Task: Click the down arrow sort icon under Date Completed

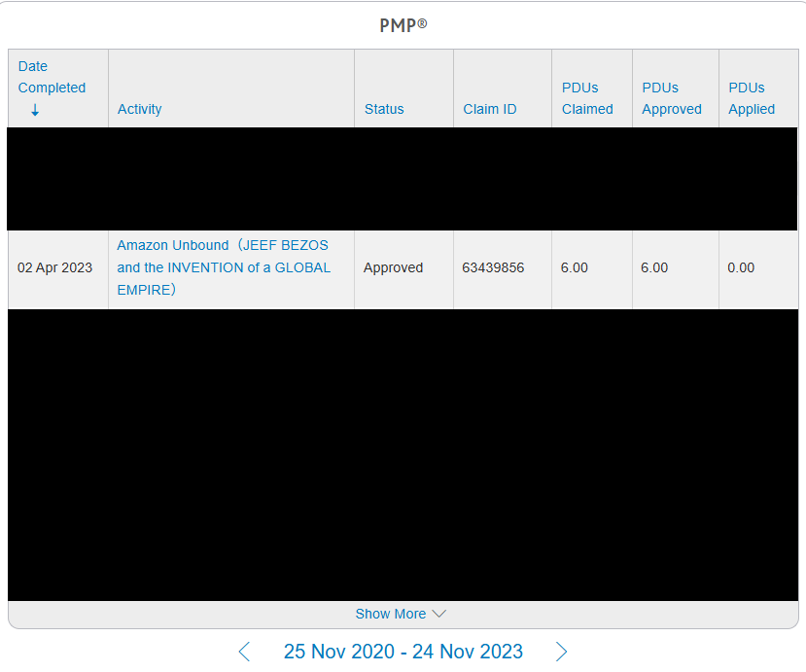Action: coord(35,110)
